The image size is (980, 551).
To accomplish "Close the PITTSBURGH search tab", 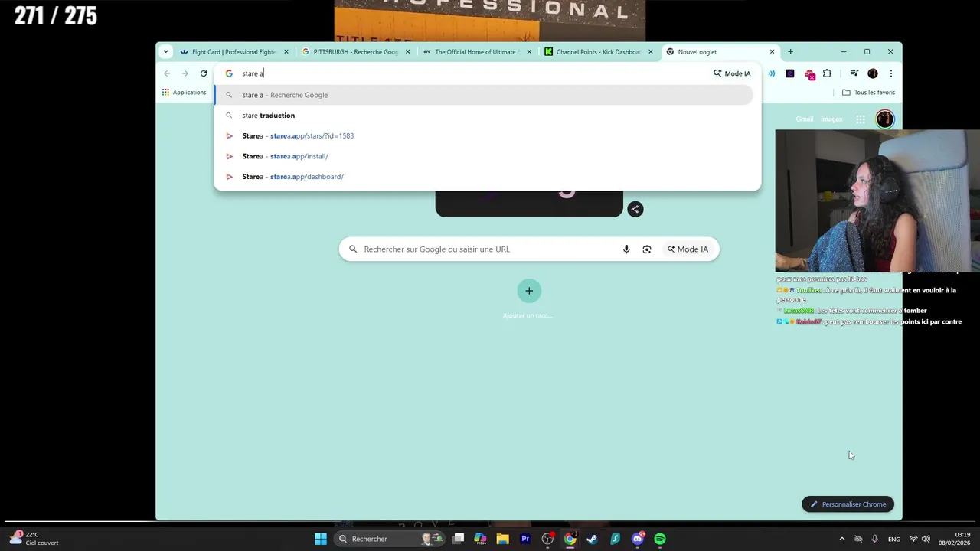I will pos(407,52).
